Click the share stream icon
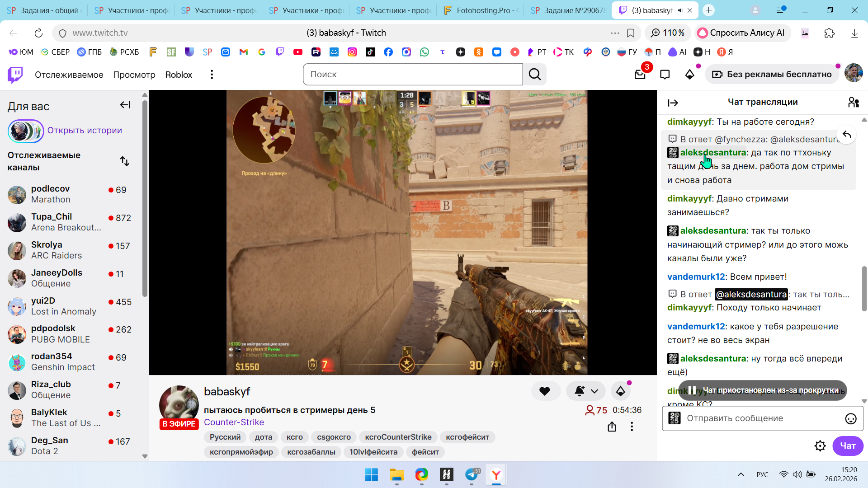Image resolution: width=868 pixels, height=488 pixels. (612, 427)
